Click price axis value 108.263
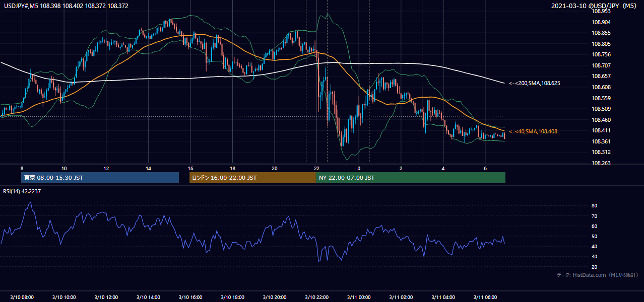Image resolution: width=644 pixels, height=302 pixels. (602, 163)
